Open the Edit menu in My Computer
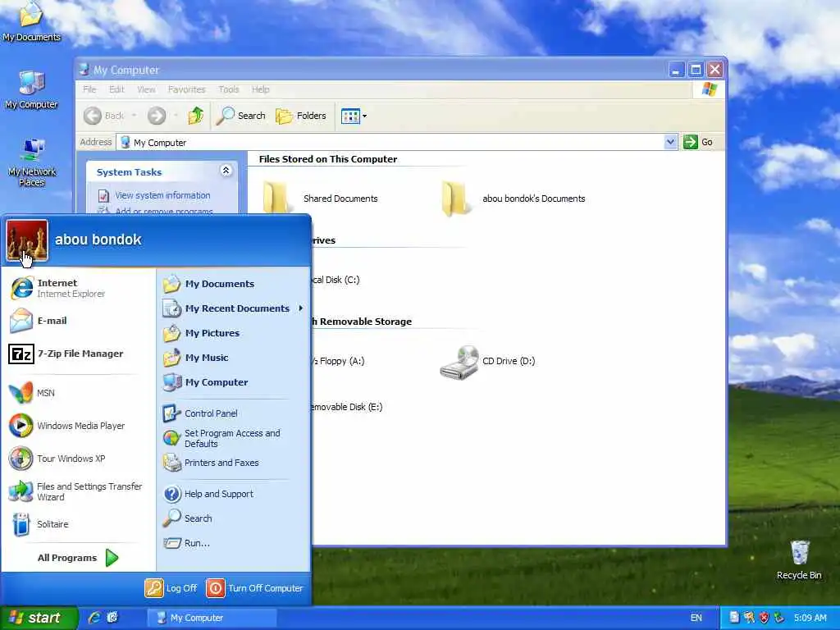840x630 pixels. [x=116, y=89]
